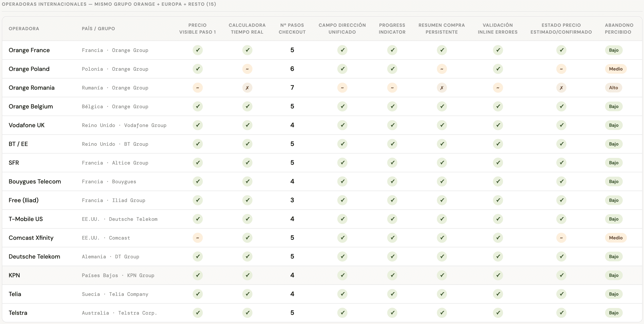The height and width of the screenshot is (324, 644).
Task: Click Orange Romania's X icon under Calculadora Tiempo Real
Action: (x=247, y=87)
